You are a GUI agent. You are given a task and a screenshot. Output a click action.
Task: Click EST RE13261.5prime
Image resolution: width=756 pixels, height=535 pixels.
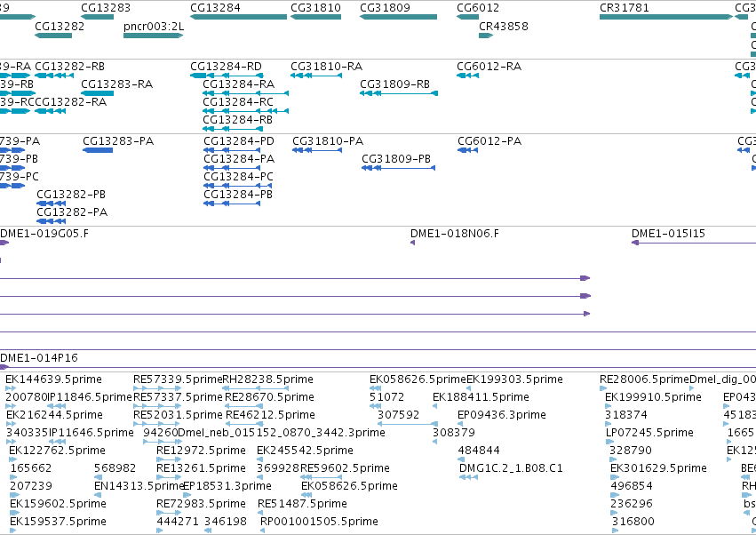tap(169, 477)
